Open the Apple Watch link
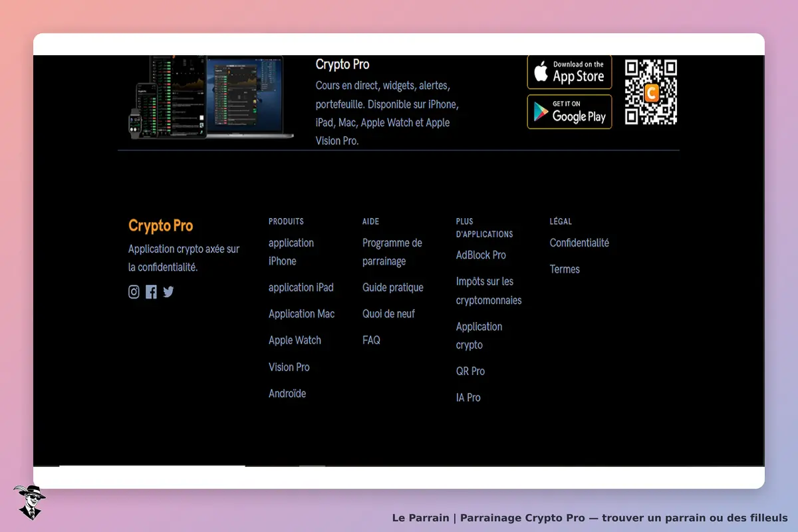This screenshot has width=798, height=532. pyautogui.click(x=295, y=340)
